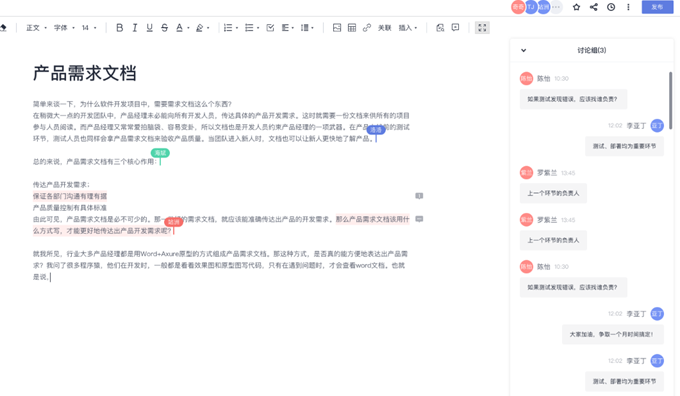Apply strikethrough to text
This screenshot has width=680, height=396.
pyautogui.click(x=164, y=28)
